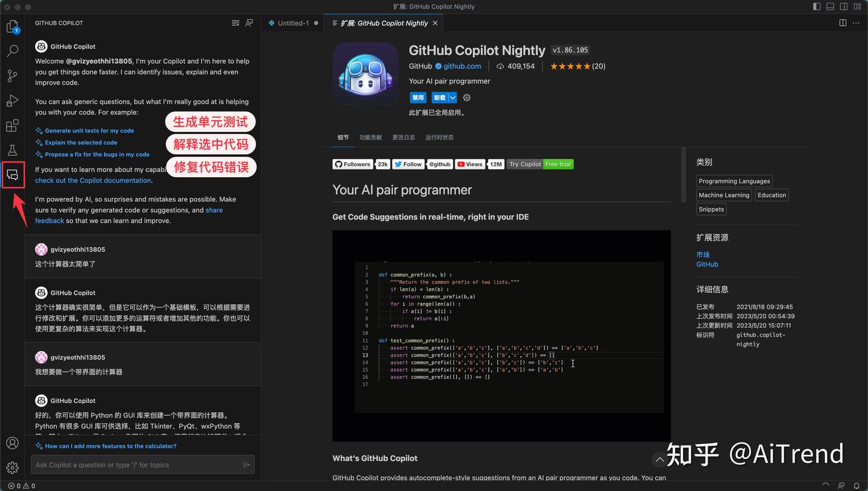Open the Testing beaker view
868x491 pixels.
pyautogui.click(x=13, y=150)
